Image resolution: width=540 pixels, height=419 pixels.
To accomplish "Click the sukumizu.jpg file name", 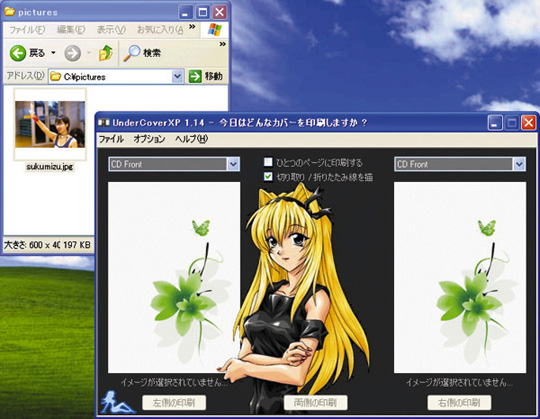I will pos(50,167).
